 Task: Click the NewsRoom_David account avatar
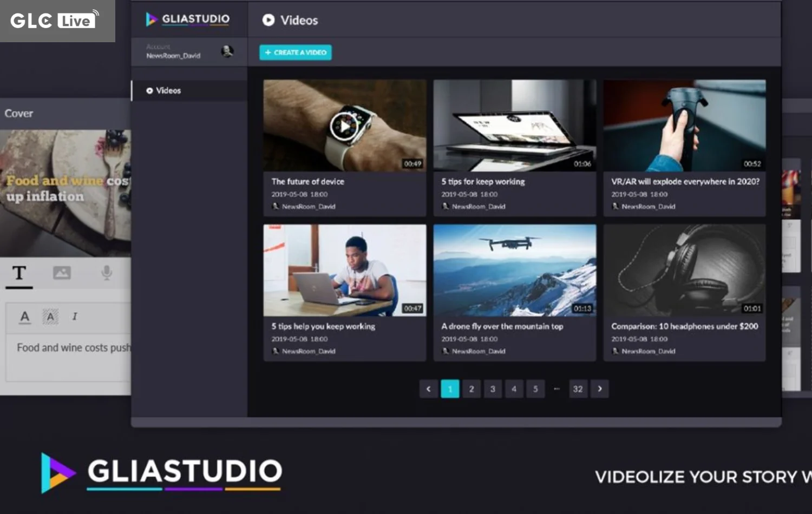click(x=227, y=51)
